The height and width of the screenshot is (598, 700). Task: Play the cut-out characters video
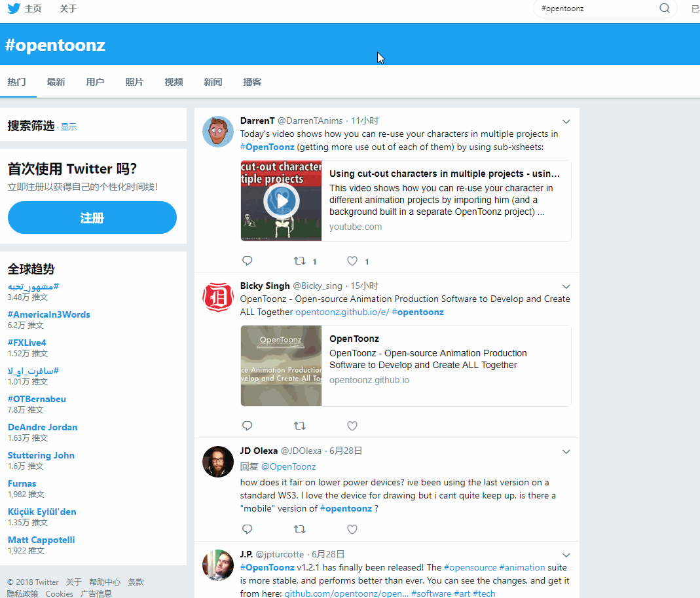pos(282,200)
